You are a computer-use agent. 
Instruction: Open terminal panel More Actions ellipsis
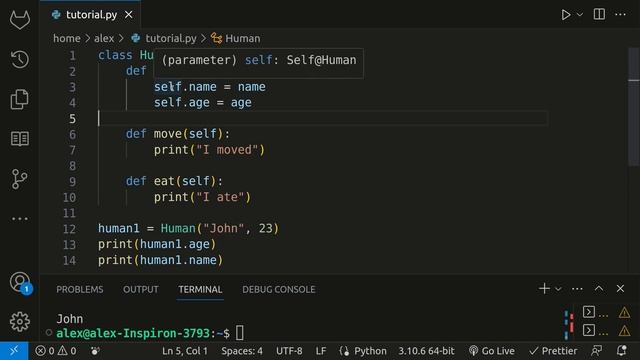coord(577,289)
